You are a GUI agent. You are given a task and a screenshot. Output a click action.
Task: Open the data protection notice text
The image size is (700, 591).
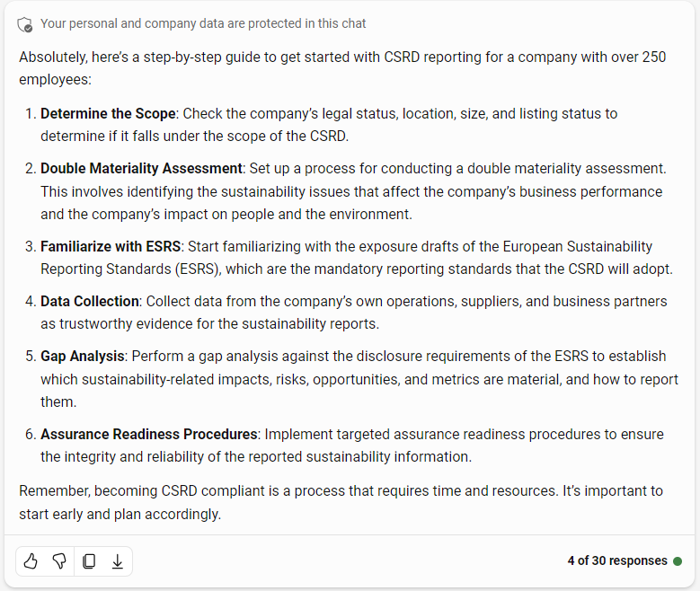pyautogui.click(x=203, y=23)
